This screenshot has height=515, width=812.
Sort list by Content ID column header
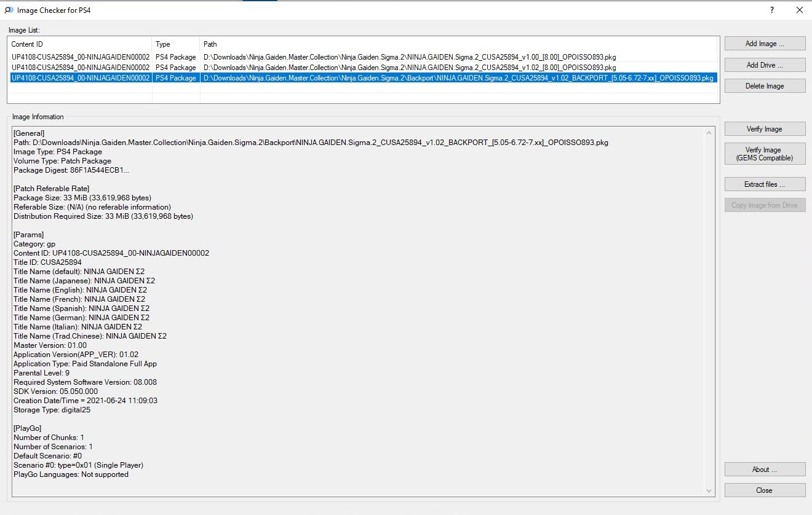point(80,44)
